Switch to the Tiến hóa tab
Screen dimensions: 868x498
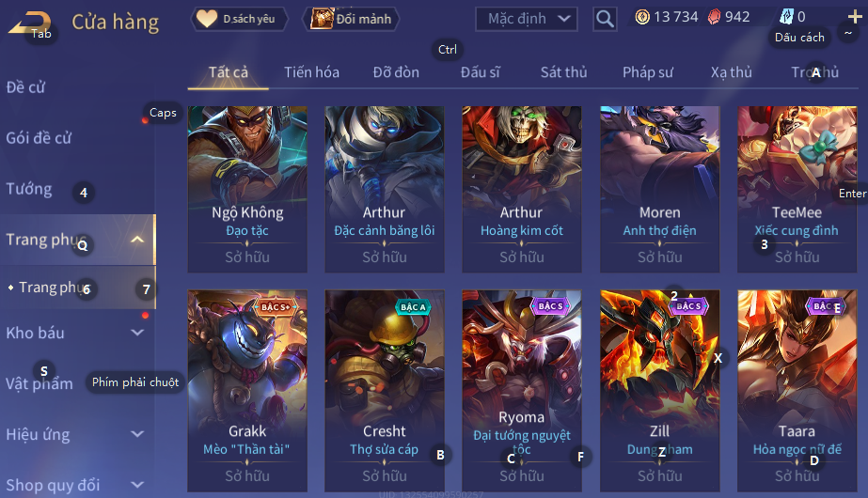point(311,72)
